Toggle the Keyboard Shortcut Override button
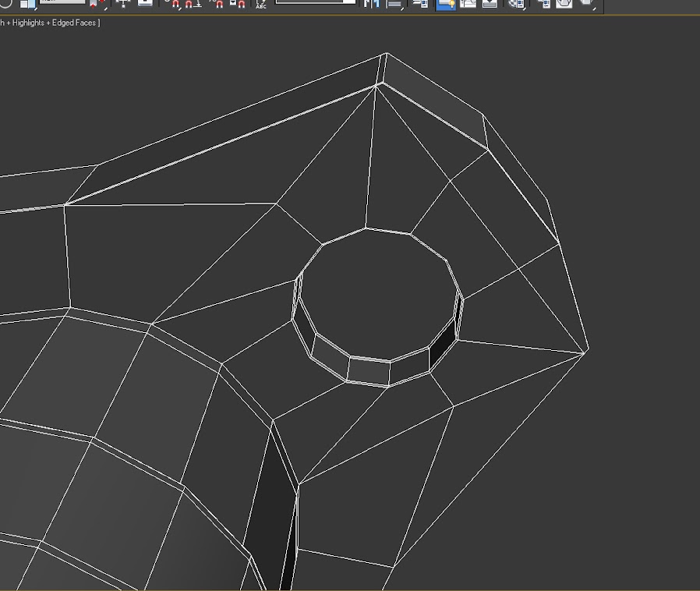This screenshot has height=591, width=700. pyautogui.click(x=146, y=4)
